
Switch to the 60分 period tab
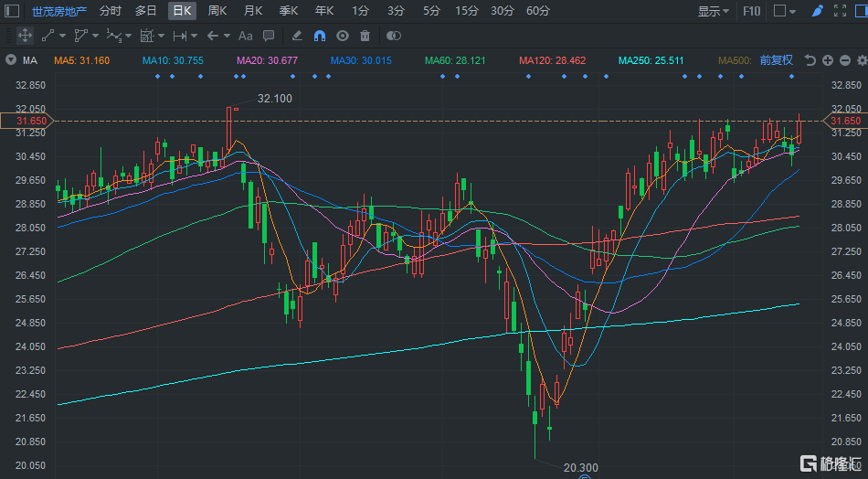click(x=538, y=11)
